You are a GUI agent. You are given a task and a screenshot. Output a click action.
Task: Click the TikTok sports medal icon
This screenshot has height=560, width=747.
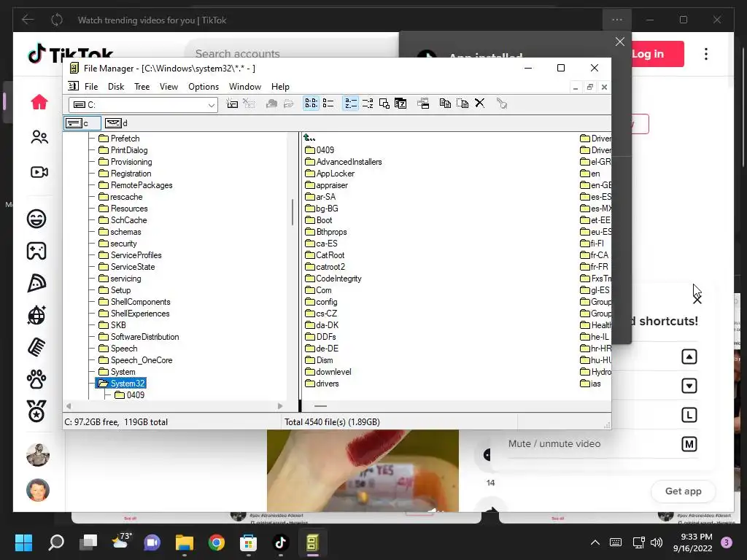click(36, 411)
